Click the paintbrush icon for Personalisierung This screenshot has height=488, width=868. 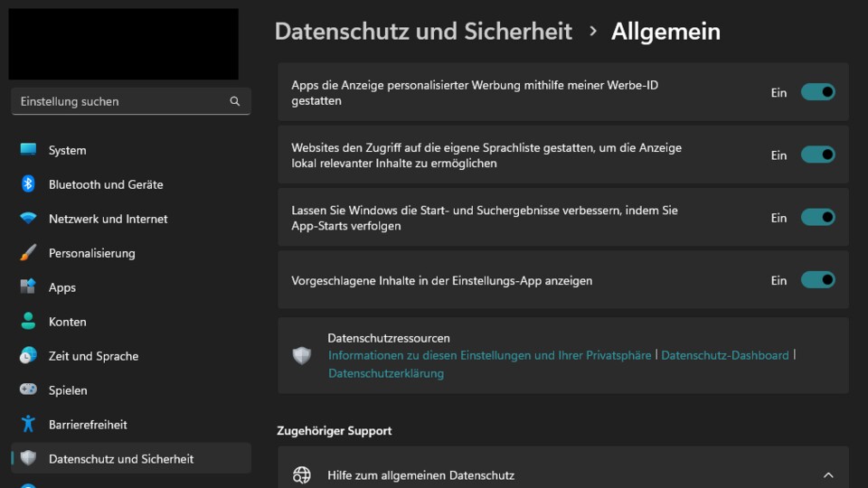coord(28,252)
